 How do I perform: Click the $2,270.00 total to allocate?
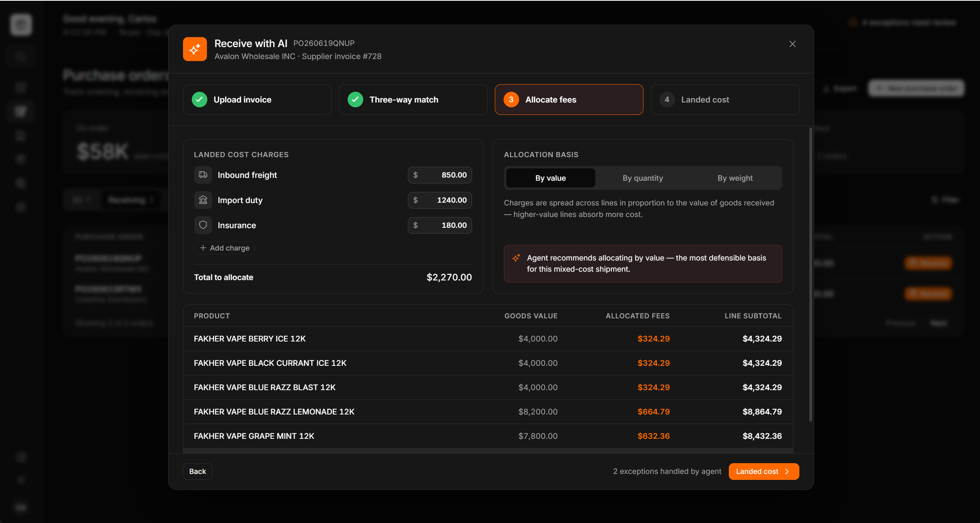coord(449,277)
